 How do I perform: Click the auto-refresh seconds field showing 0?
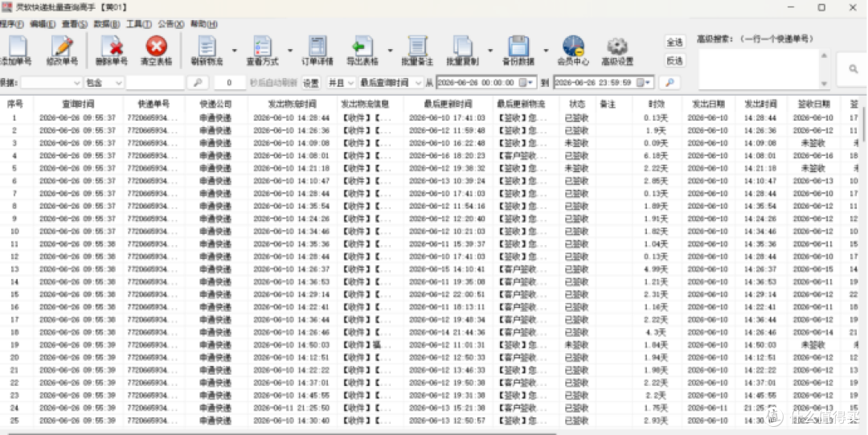pyautogui.click(x=230, y=83)
